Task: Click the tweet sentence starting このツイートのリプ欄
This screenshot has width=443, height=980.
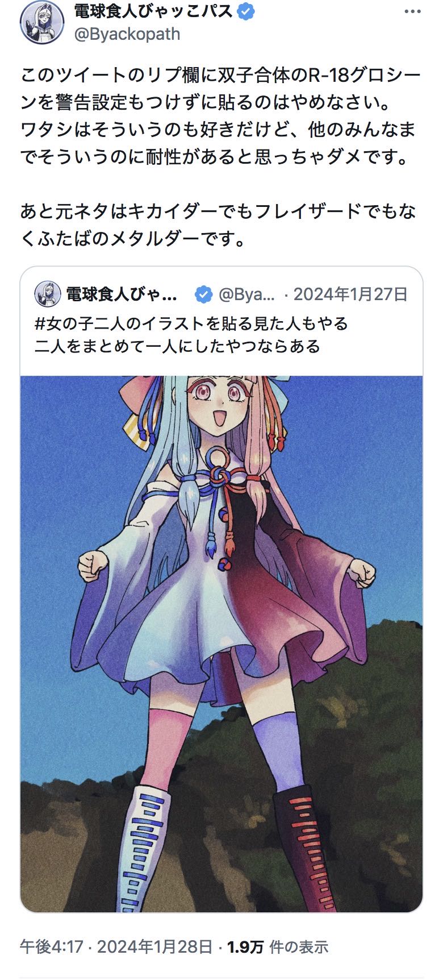Action: [221, 89]
